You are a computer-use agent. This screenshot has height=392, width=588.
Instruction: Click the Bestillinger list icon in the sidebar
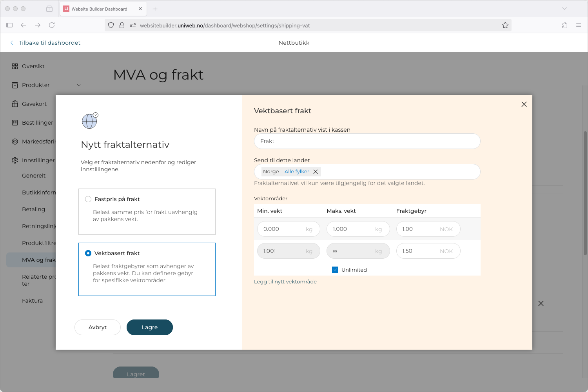click(15, 123)
